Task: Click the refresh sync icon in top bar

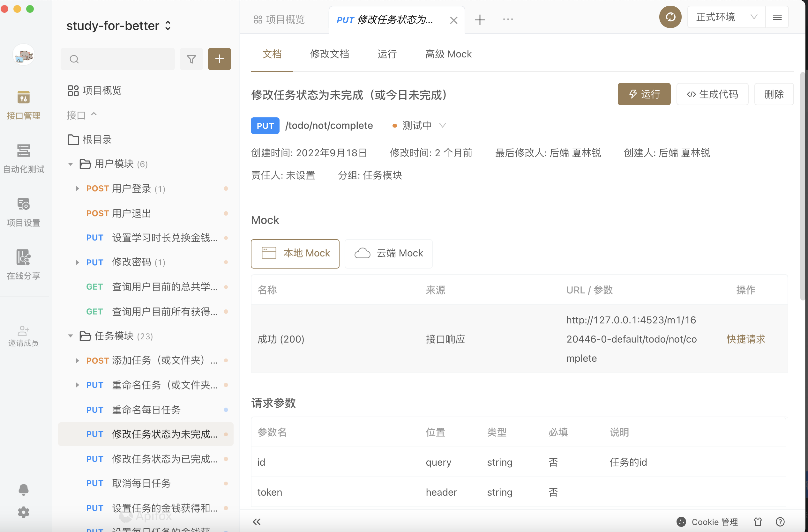Action: click(670, 17)
